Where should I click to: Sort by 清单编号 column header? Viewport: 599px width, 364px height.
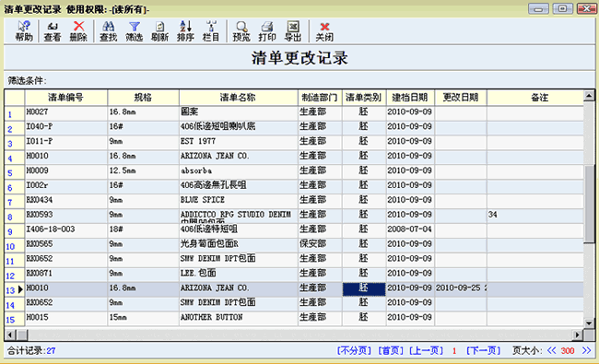(x=66, y=98)
